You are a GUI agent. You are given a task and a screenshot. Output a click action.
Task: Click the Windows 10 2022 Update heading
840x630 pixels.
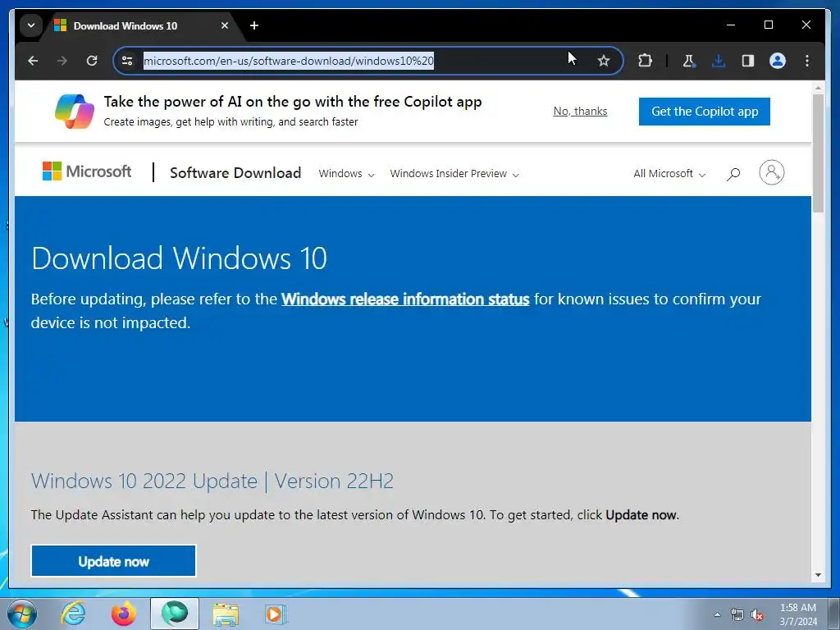(x=212, y=481)
